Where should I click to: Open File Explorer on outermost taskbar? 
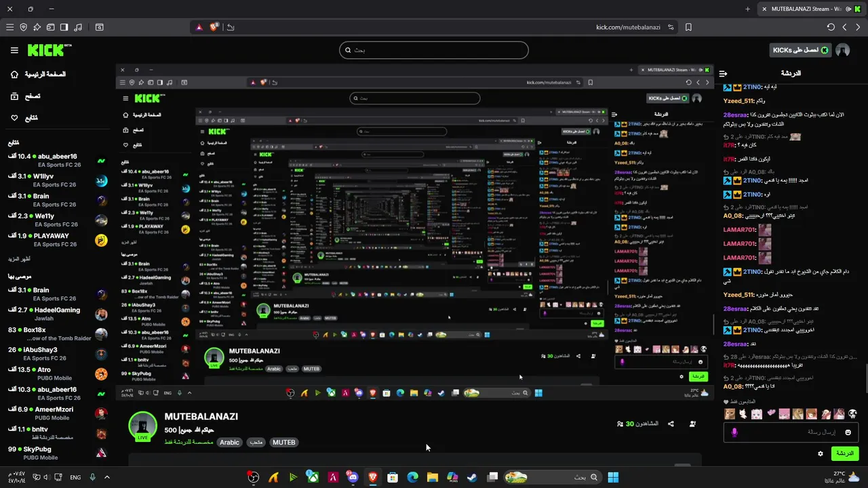pyautogui.click(x=432, y=477)
